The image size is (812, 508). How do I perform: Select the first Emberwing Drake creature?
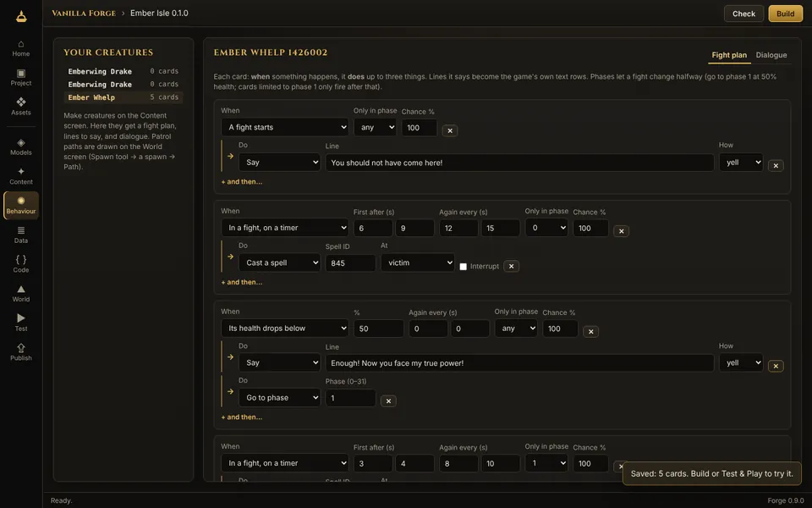[x=123, y=71]
